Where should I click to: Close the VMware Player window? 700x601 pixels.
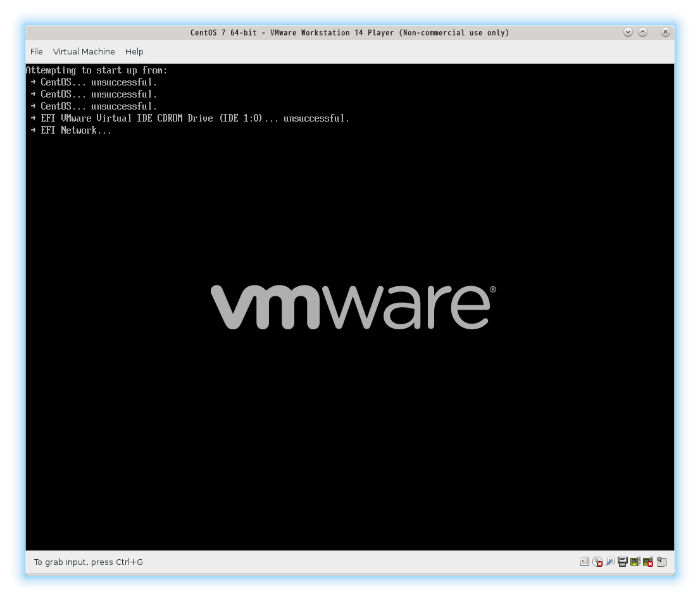tap(665, 32)
